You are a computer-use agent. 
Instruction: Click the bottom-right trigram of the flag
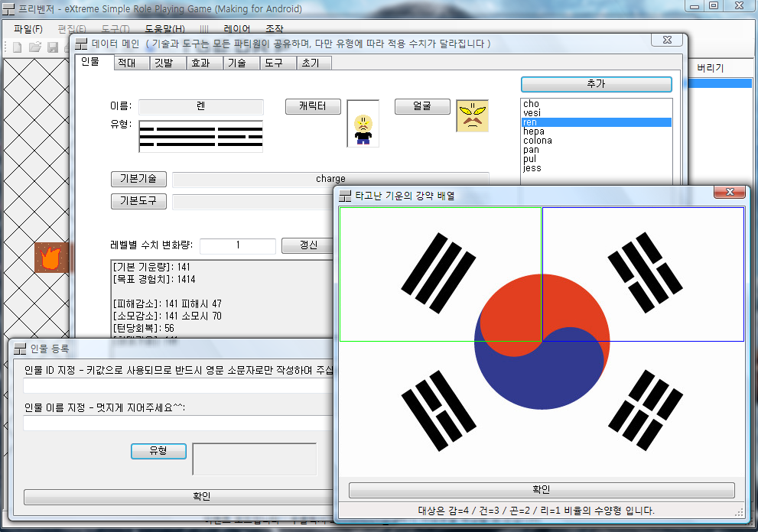coord(645,410)
